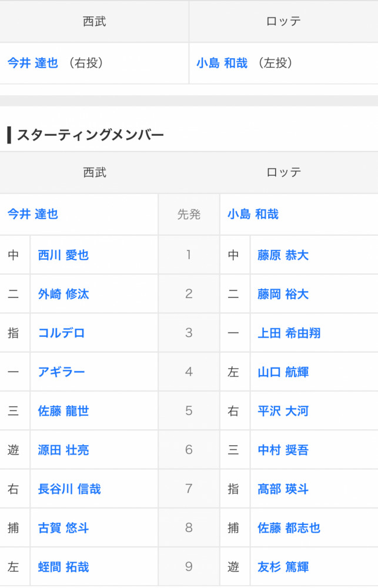Image resolution: width=378 pixels, height=588 pixels.
Task: Click starting pitcher 小島 和哉 in lineup table
Action: (x=253, y=215)
